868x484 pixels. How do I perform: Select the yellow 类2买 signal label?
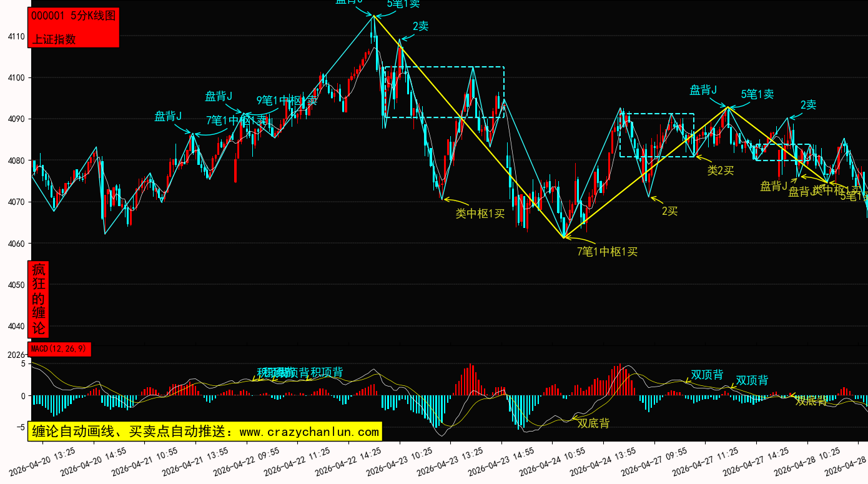(720, 170)
